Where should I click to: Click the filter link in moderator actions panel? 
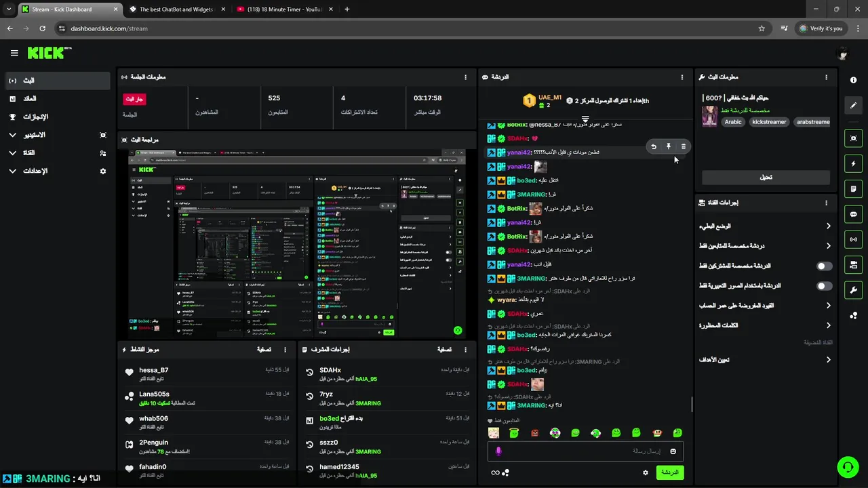444,350
